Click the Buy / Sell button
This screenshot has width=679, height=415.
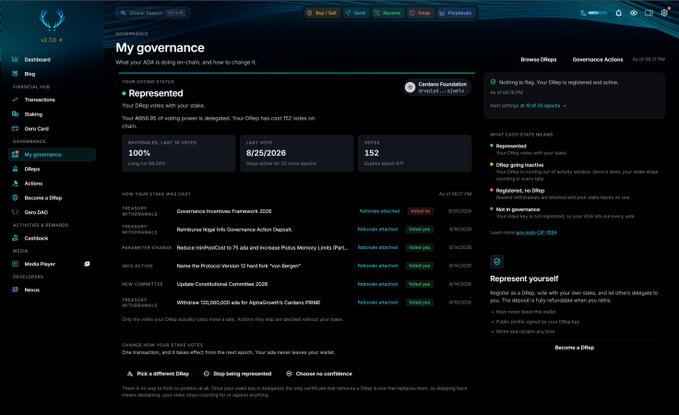322,13
